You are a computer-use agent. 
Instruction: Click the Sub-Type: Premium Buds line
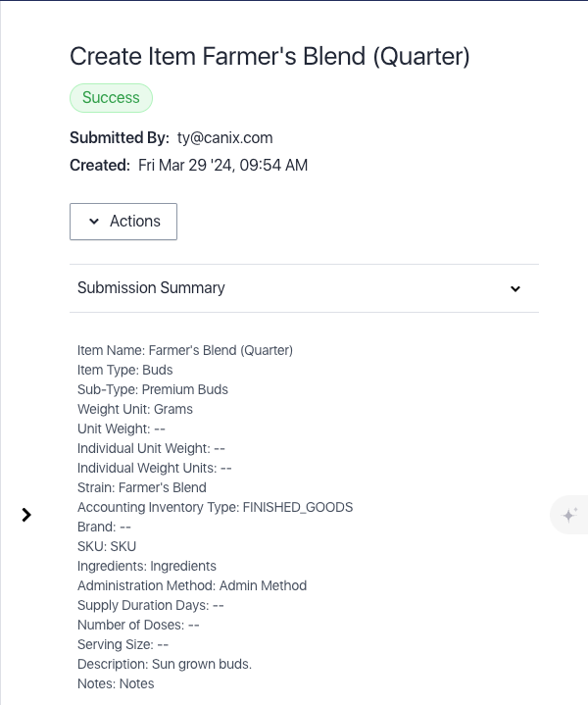(x=153, y=389)
